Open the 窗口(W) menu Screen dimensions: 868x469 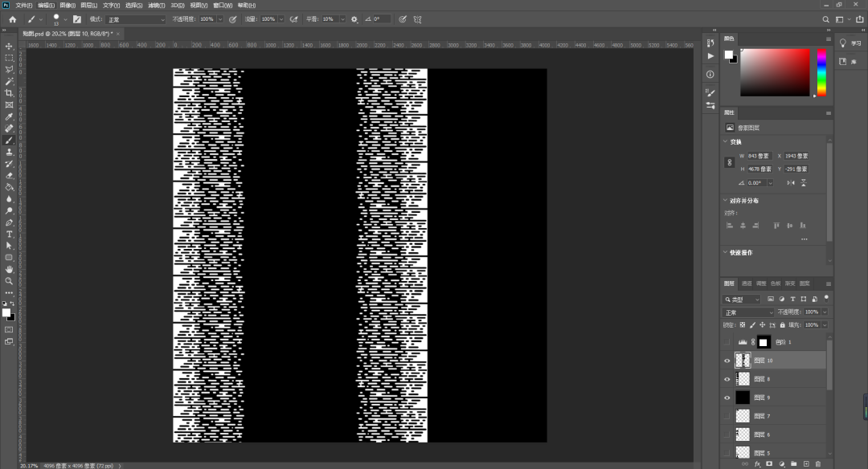tap(223, 5)
